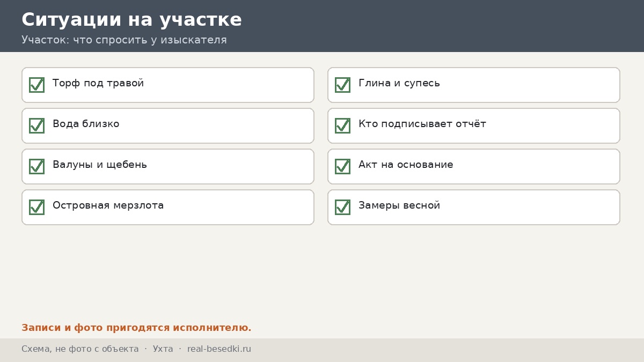
Task: Click the «Кто подписывает отчёт» label text
Action: pyautogui.click(x=422, y=124)
